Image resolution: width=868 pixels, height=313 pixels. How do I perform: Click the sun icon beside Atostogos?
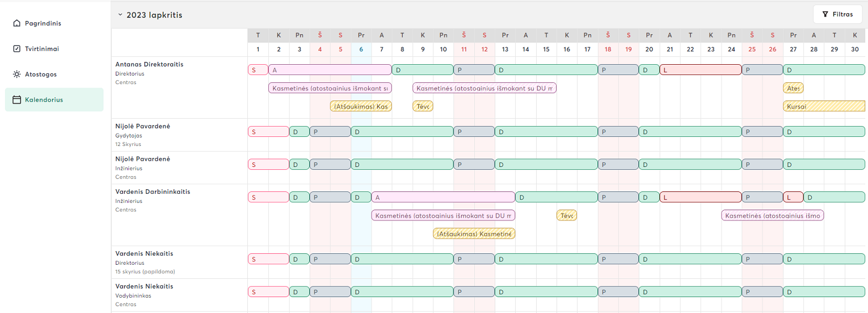pos(16,74)
